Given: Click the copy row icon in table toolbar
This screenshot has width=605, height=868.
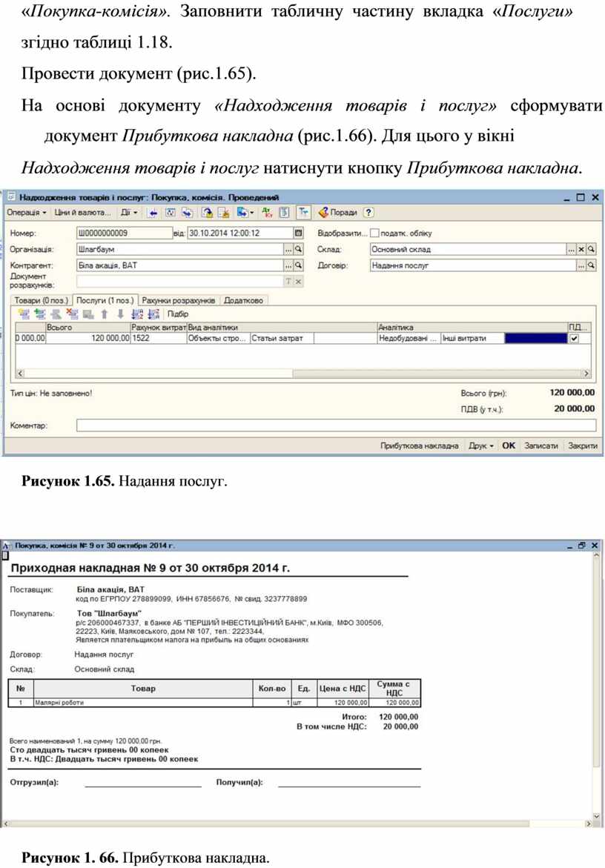Looking at the screenshot, I should (x=40, y=314).
